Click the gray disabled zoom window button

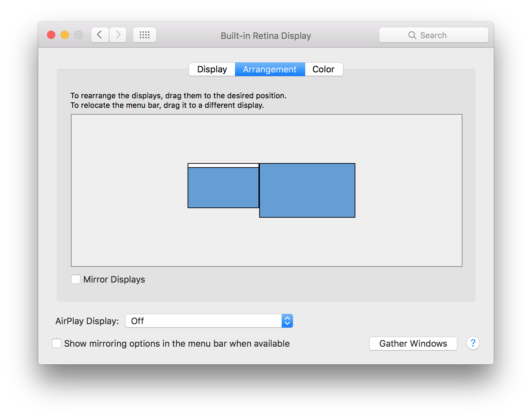(78, 35)
